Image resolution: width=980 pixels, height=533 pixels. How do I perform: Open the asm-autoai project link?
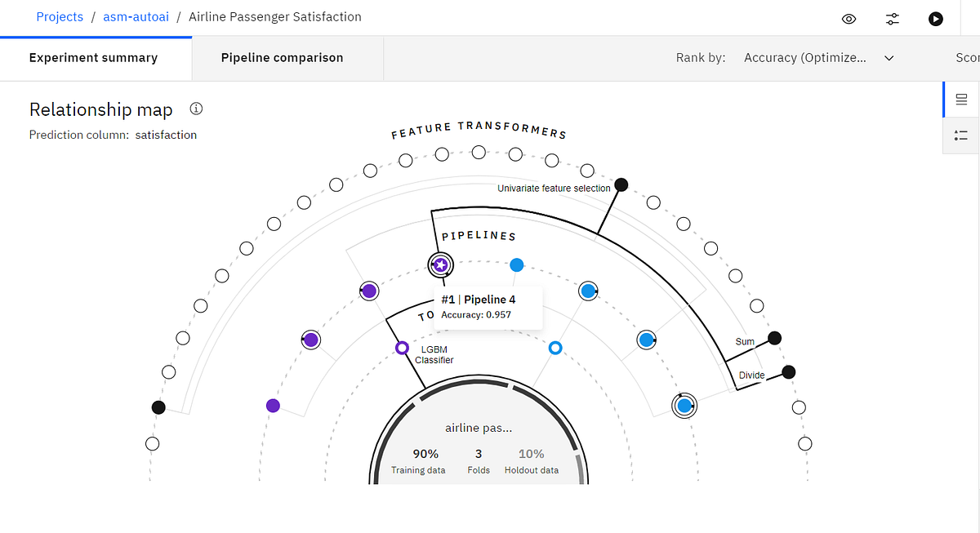pos(136,16)
